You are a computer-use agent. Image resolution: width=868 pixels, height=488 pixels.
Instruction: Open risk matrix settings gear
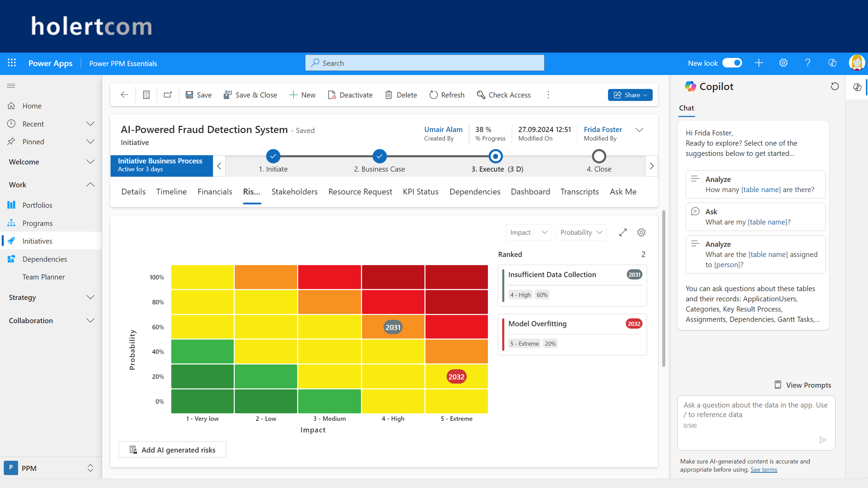[x=641, y=232]
